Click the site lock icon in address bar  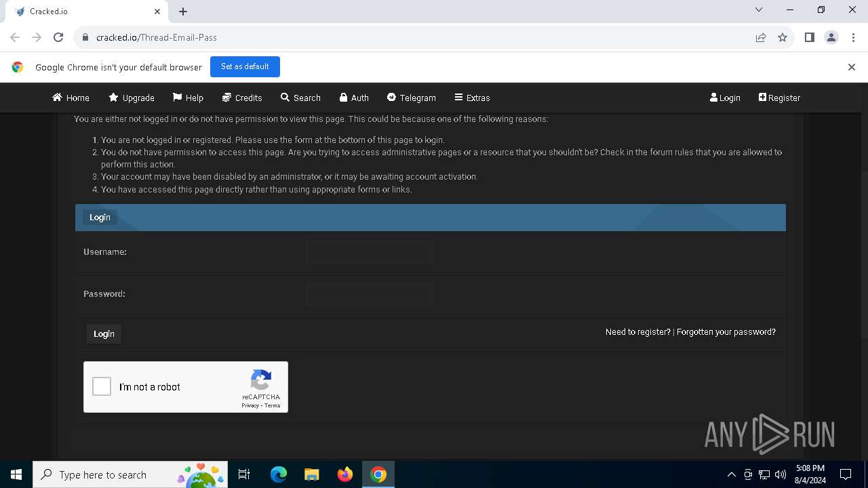[x=85, y=37]
